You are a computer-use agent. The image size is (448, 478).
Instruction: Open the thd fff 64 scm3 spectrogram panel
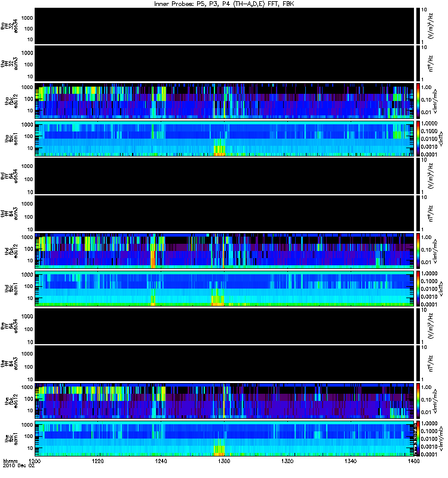[225, 213]
